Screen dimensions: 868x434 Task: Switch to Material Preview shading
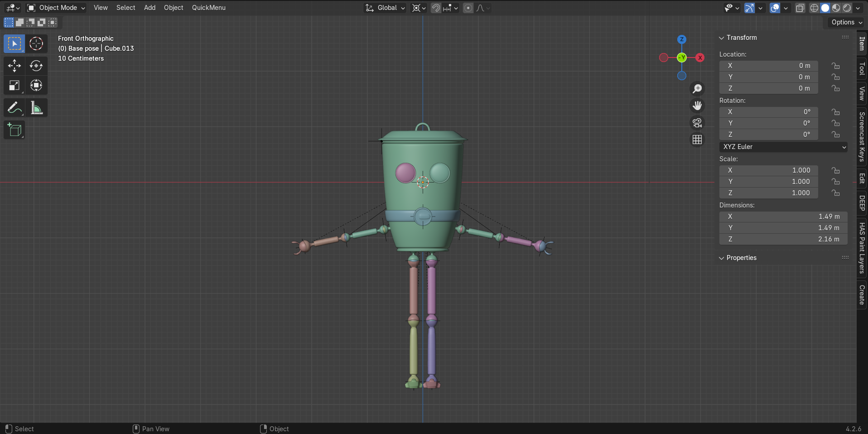pyautogui.click(x=836, y=8)
